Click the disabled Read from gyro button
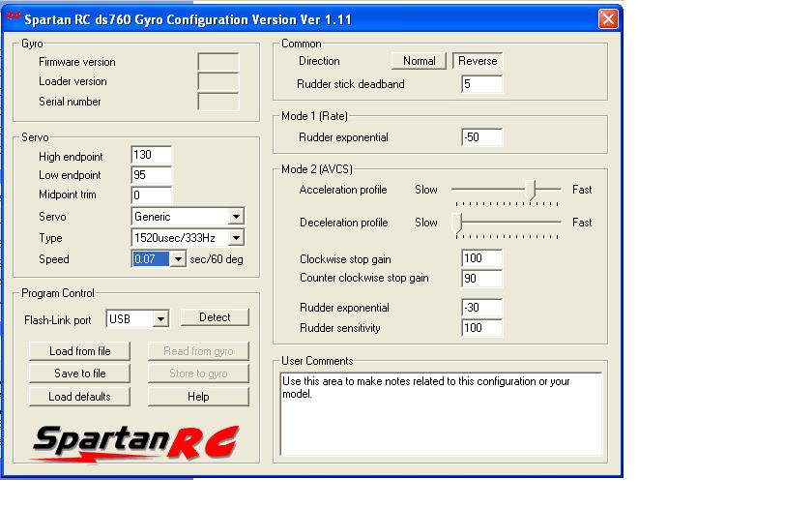Image resolution: width=812 pixels, height=508 pixels. point(198,351)
